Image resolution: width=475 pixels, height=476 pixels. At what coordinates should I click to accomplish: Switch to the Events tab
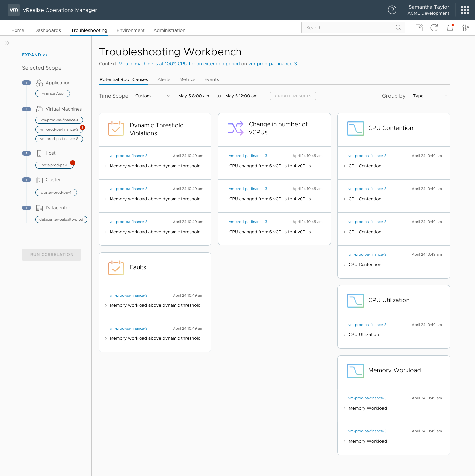(x=211, y=79)
